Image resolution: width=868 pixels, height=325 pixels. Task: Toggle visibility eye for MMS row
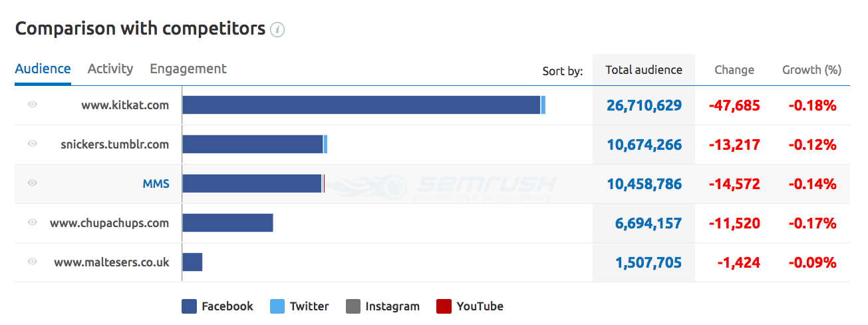click(x=33, y=184)
